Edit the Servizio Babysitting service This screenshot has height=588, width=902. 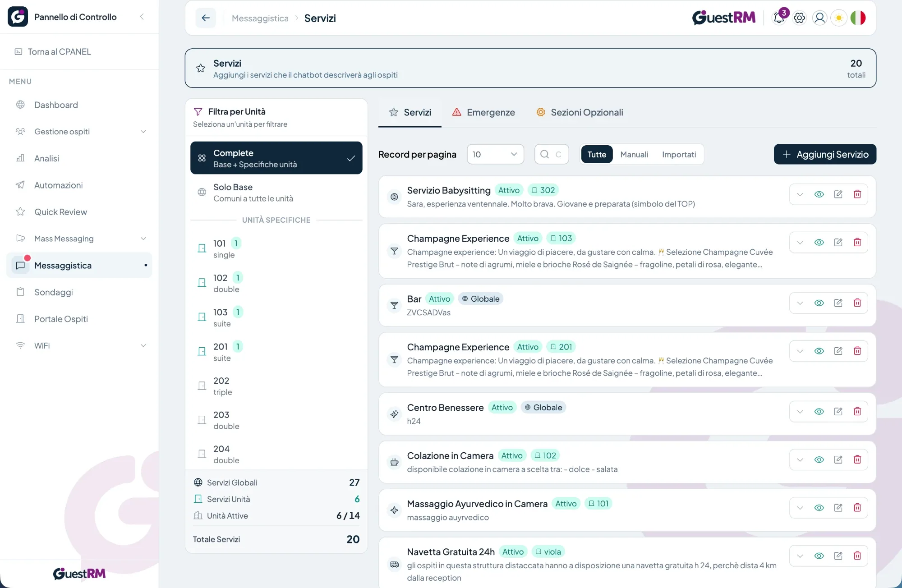pos(838,194)
